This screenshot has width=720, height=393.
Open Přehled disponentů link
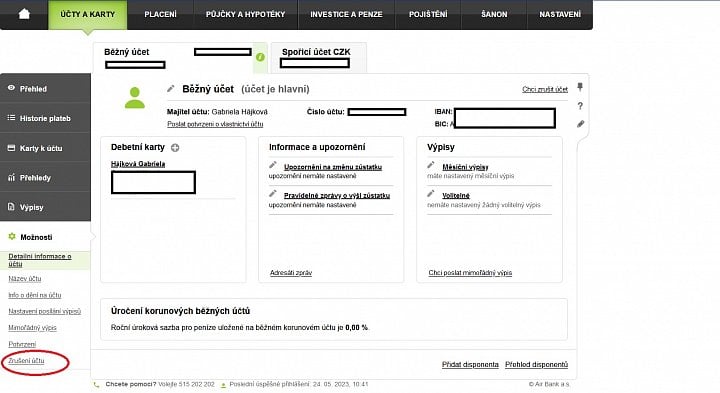point(536,365)
